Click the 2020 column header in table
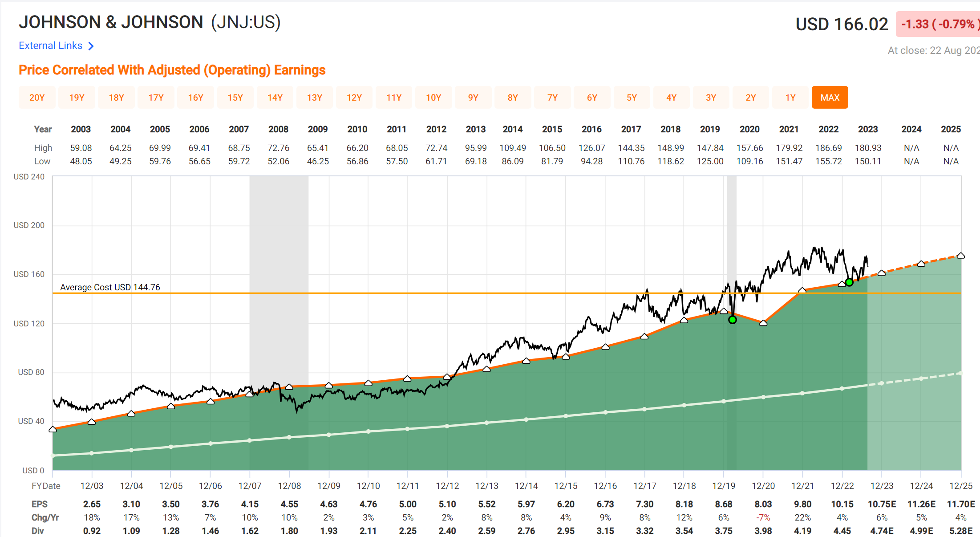This screenshot has width=980, height=537. tap(749, 129)
